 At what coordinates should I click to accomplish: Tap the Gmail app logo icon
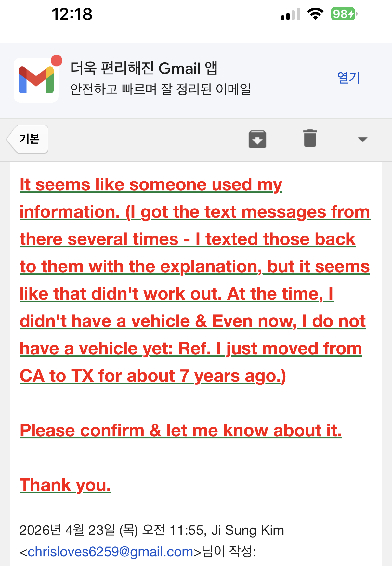tap(36, 80)
